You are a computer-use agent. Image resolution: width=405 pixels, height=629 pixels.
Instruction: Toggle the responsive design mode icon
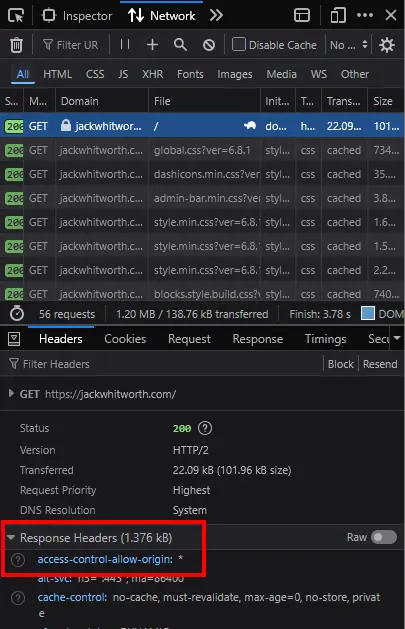338,16
